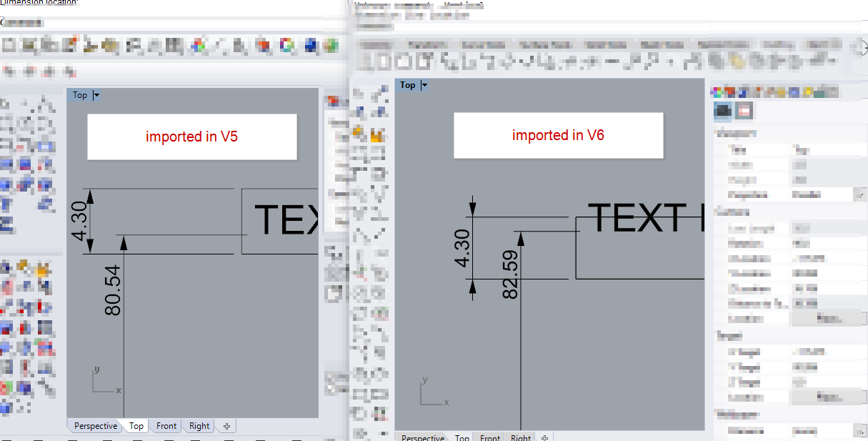Click the Top viewport title label in V5
Viewport: 868px width, 441px height.
point(80,95)
